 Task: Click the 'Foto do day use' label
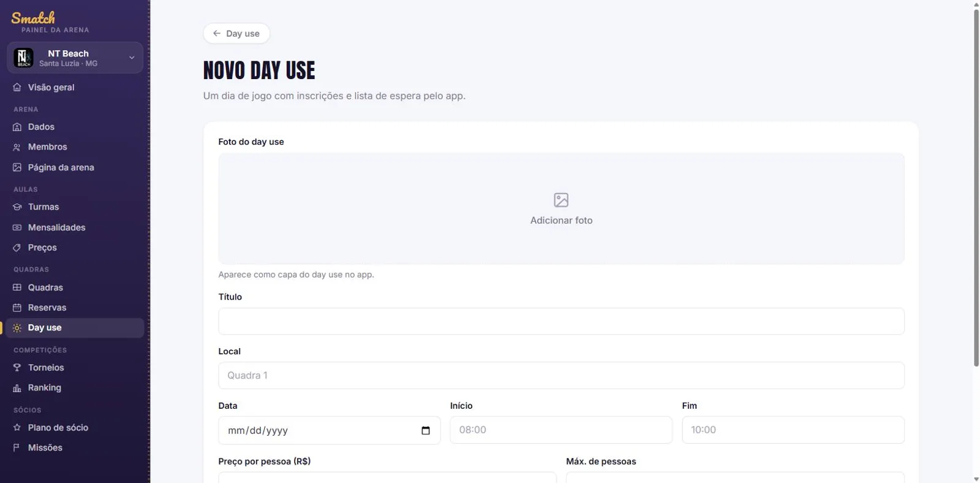(x=251, y=142)
